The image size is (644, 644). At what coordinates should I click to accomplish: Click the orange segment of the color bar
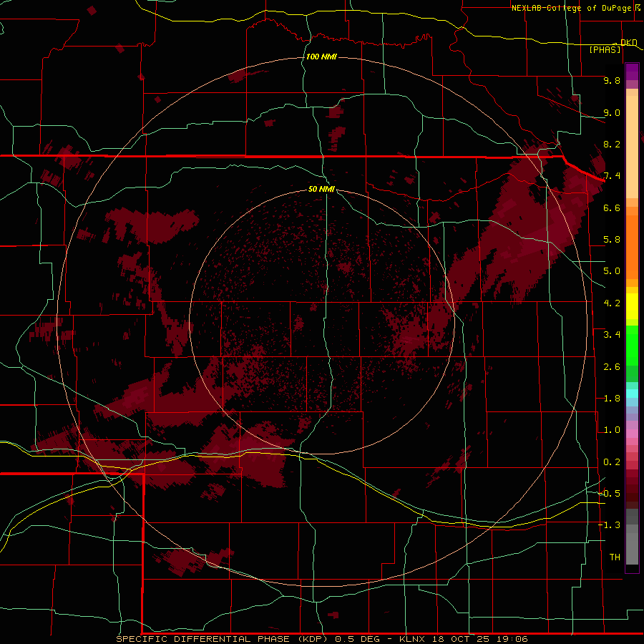pyautogui.click(x=632, y=246)
